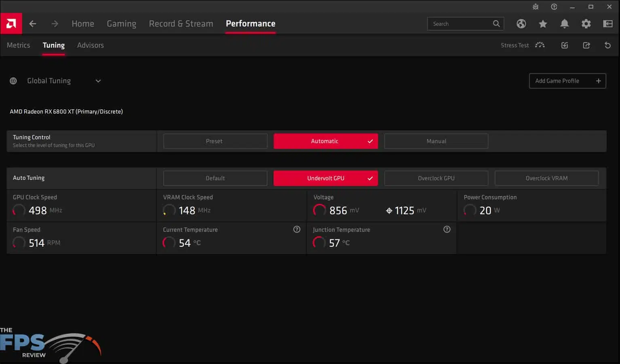The height and width of the screenshot is (364, 620).
Task: Open the Junction Temperature help tooltip
Action: coord(447,229)
